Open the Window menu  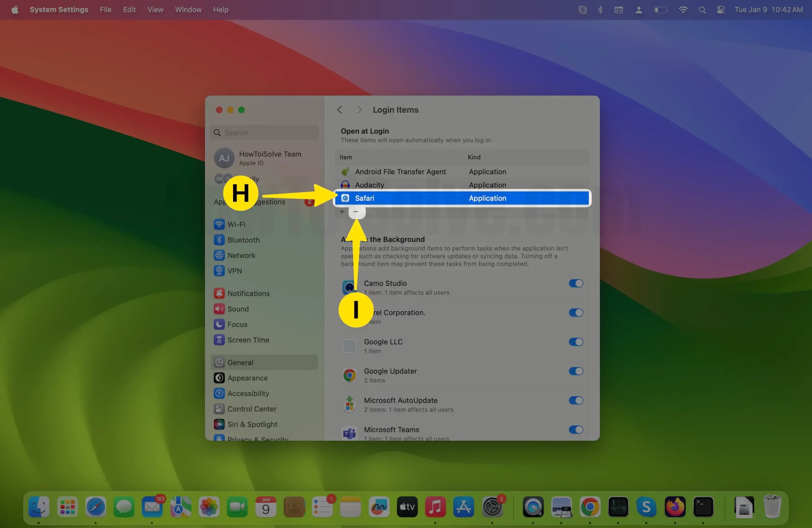pyautogui.click(x=188, y=10)
